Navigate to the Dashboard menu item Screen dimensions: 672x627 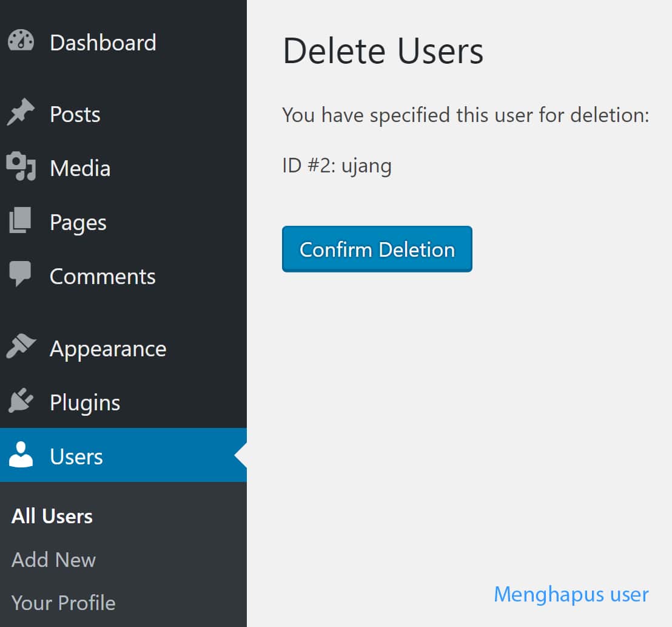[x=103, y=41]
